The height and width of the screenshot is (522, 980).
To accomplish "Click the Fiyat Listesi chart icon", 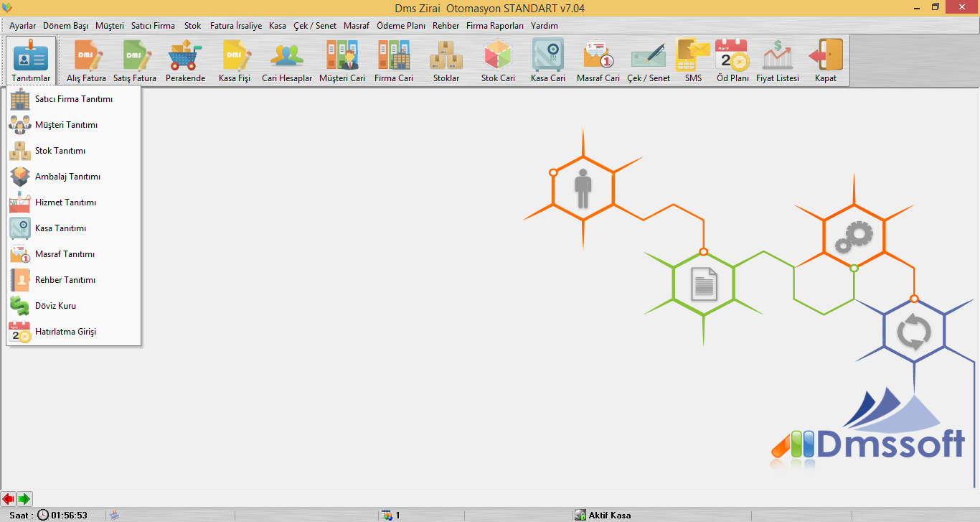I will [777, 60].
